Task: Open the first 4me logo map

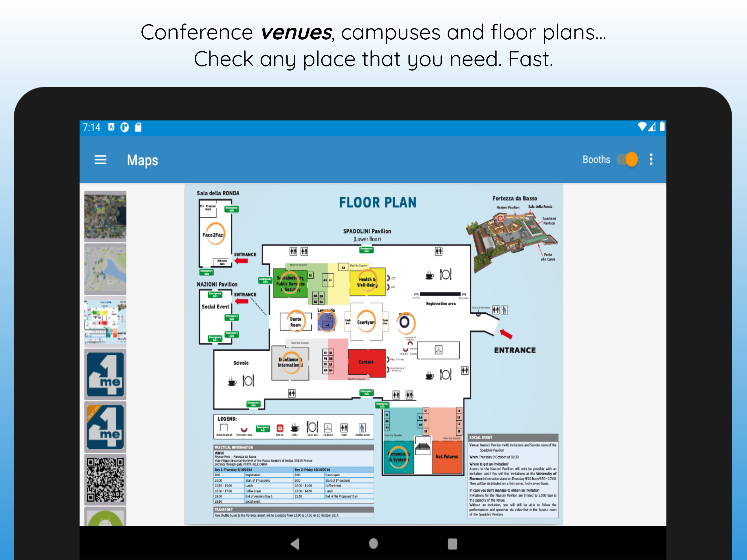Action: (105, 374)
